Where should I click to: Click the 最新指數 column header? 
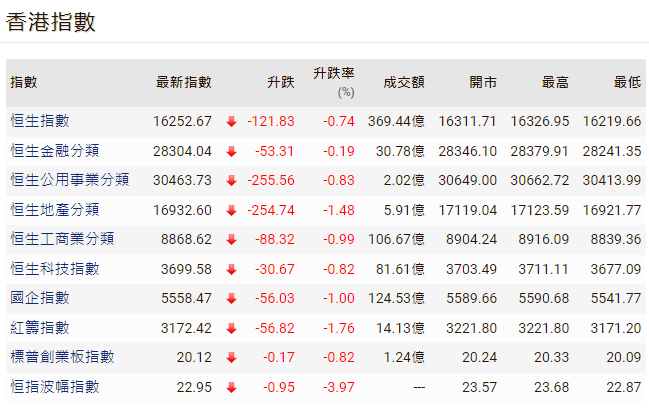pos(184,82)
